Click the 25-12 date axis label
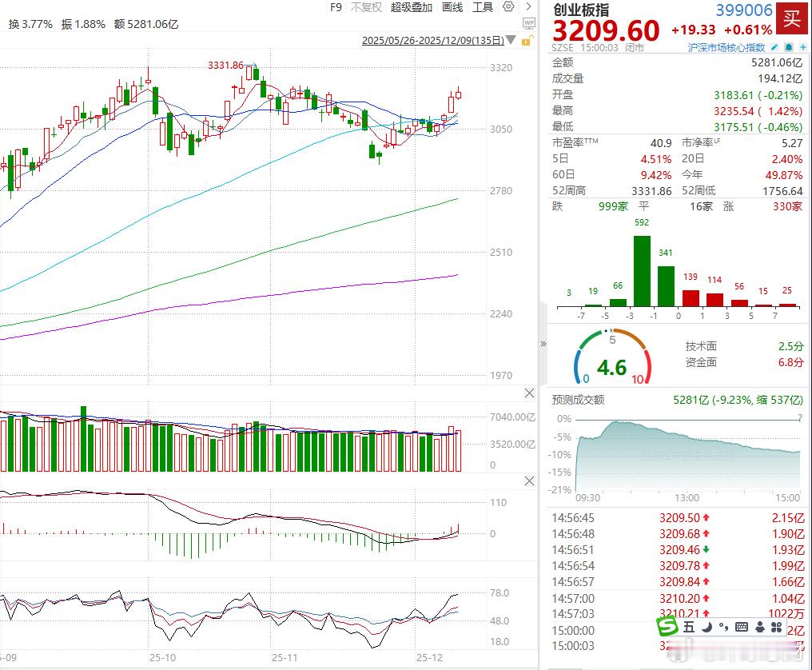The height and width of the screenshot is (670, 812). [430, 657]
